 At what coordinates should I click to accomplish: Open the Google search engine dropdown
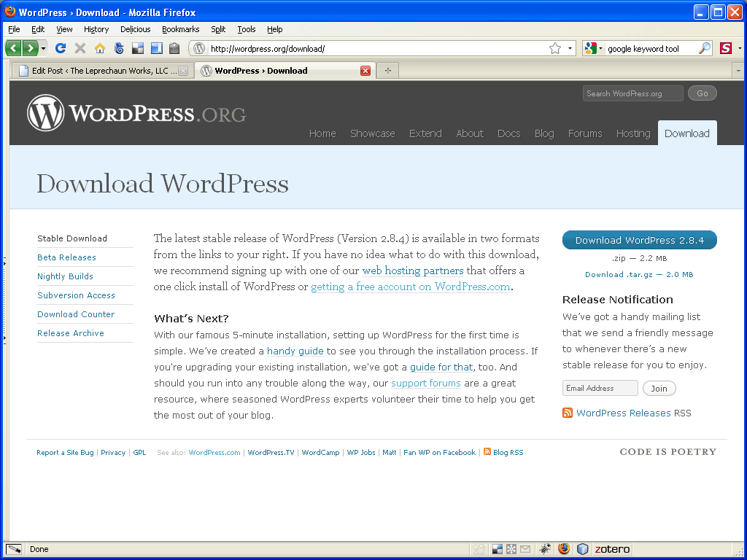[594, 49]
